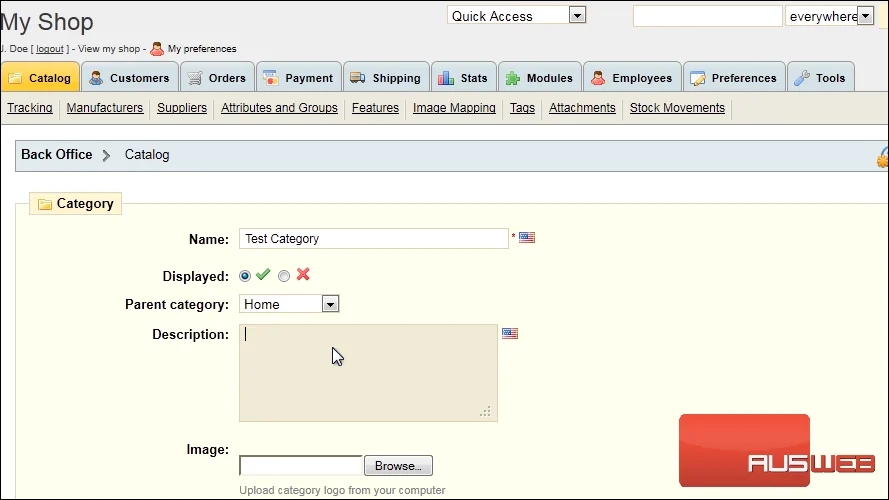Open Stock Movements link
889x500 pixels.
point(677,108)
